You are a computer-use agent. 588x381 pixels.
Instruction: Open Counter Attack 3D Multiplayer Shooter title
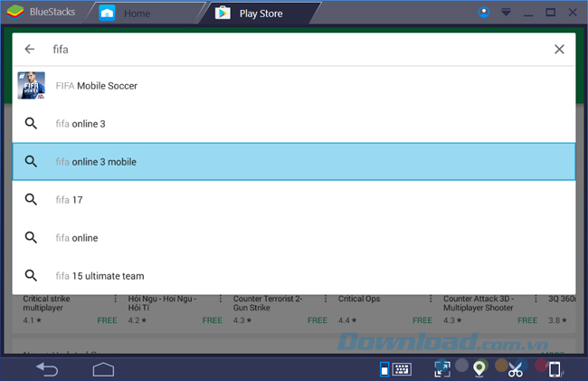tap(479, 303)
